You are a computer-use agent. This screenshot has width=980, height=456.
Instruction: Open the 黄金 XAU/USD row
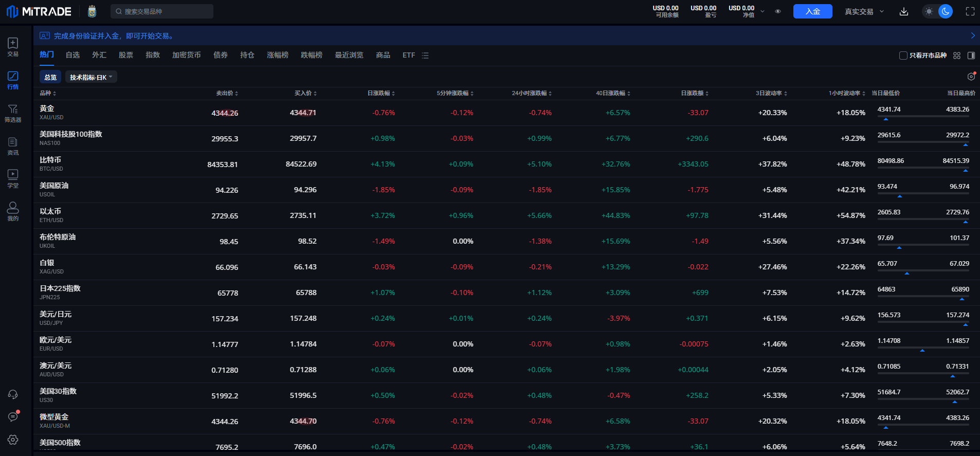pyautogui.click(x=506, y=113)
